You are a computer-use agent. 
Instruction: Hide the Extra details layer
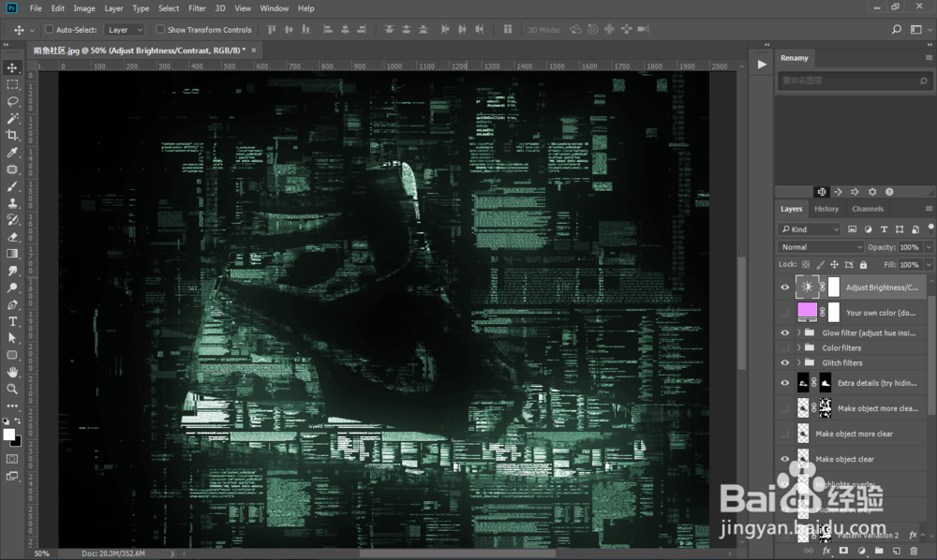(x=784, y=383)
